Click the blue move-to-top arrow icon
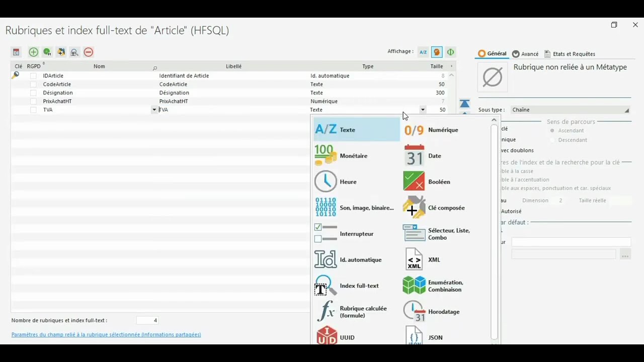The width and height of the screenshot is (644, 362). [x=464, y=104]
